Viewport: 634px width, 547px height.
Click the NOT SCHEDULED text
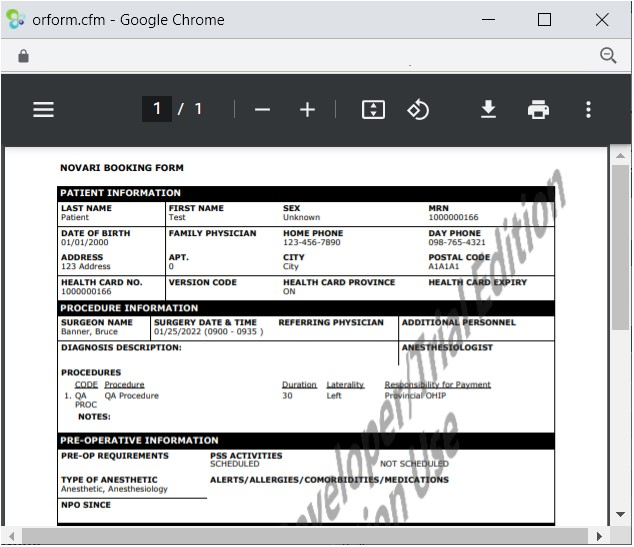[x=414, y=464]
